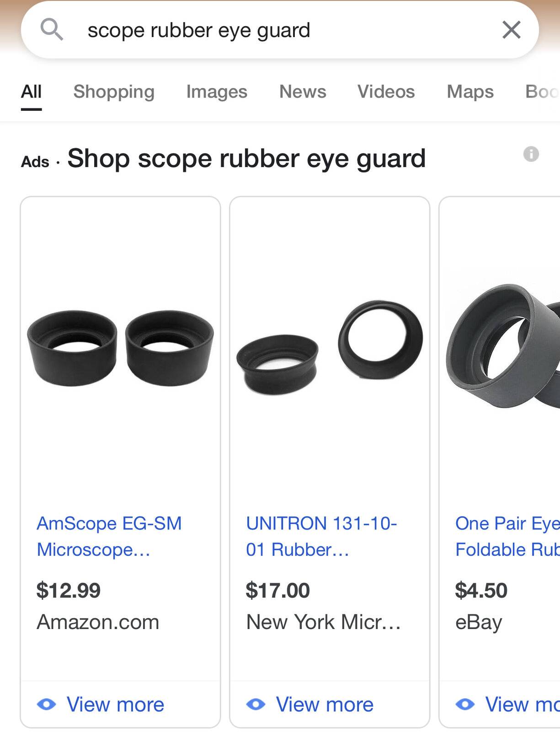Clear the search text with X icon
Viewport: 560px width, 732px height.
(511, 30)
